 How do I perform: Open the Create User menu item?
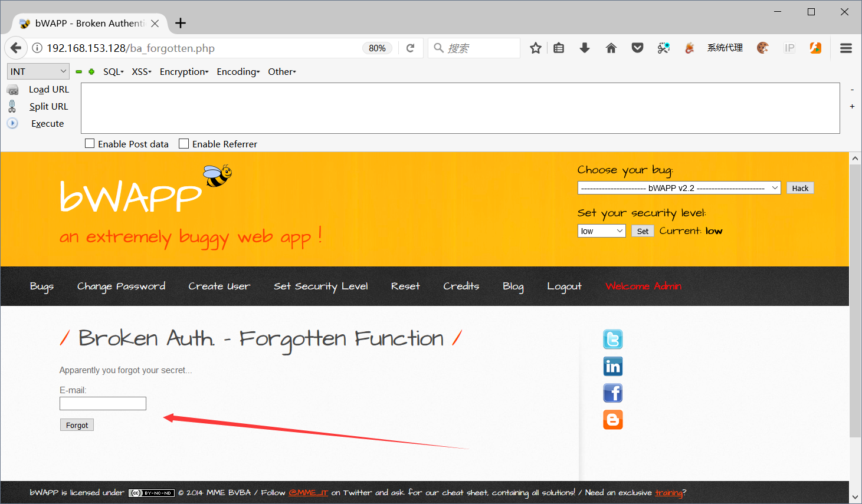click(219, 286)
